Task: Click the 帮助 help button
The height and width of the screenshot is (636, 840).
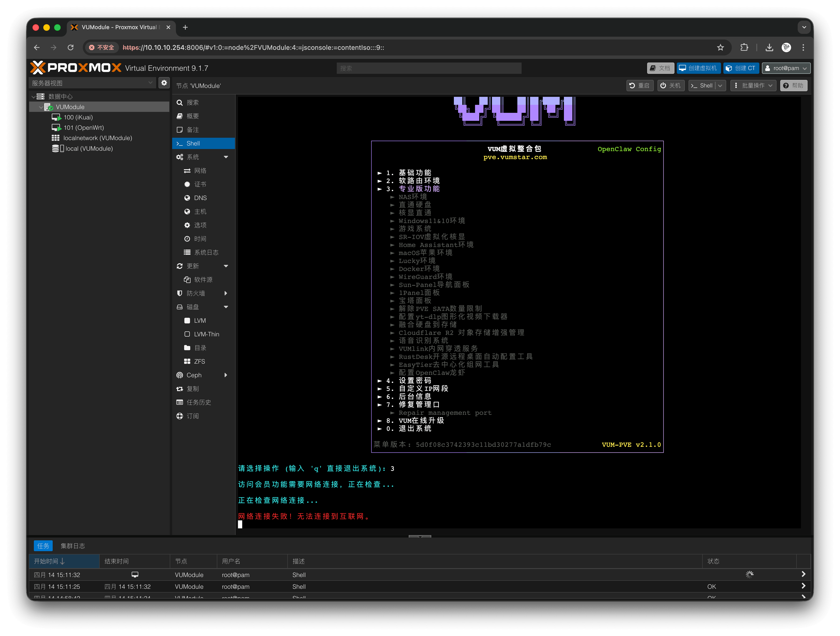Action: [794, 85]
